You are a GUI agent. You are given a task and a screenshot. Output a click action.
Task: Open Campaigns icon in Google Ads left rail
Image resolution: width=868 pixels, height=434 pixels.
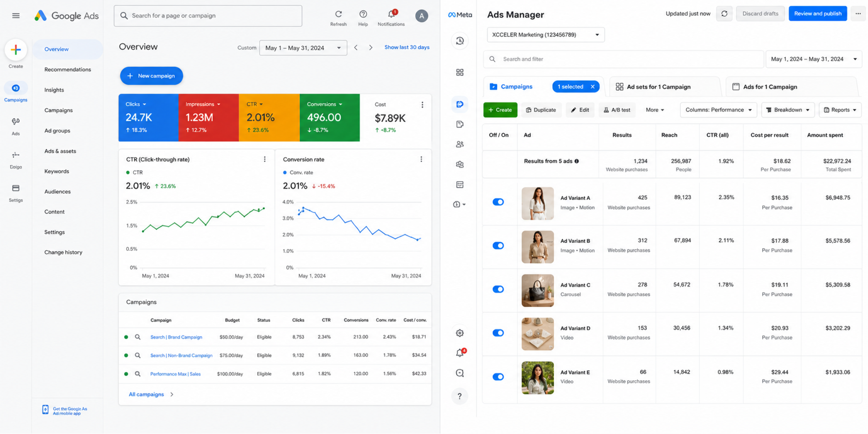pyautogui.click(x=16, y=88)
